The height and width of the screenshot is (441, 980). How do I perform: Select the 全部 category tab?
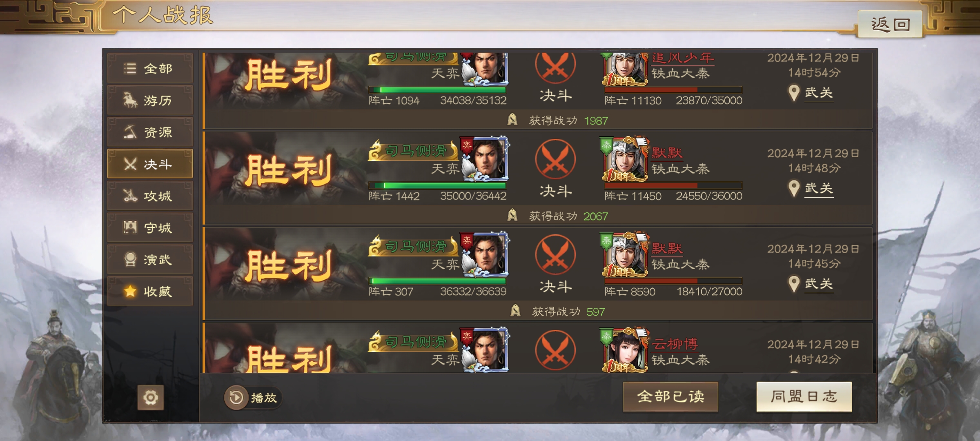pyautogui.click(x=150, y=68)
